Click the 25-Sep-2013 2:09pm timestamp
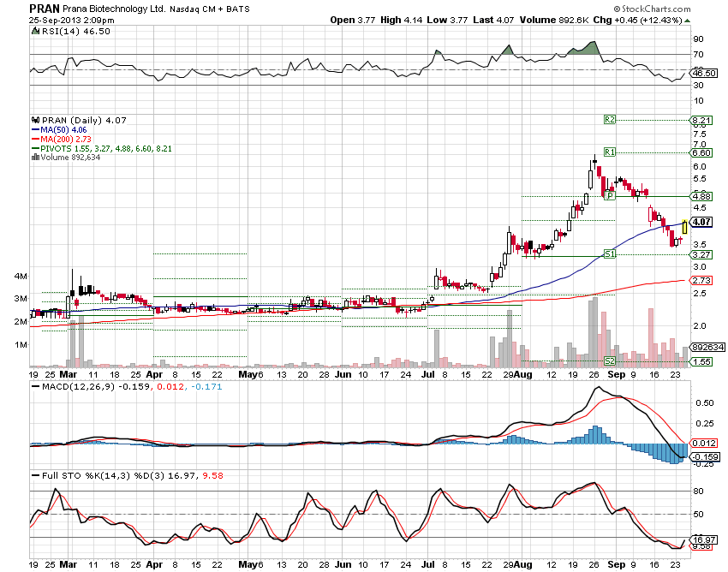This screenshot has width=728, height=572. (71, 21)
